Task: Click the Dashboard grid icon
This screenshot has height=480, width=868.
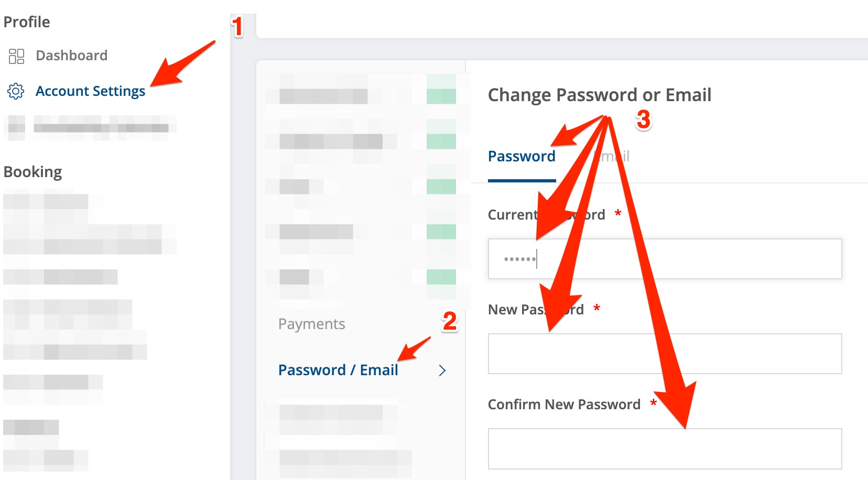Action: pos(16,56)
